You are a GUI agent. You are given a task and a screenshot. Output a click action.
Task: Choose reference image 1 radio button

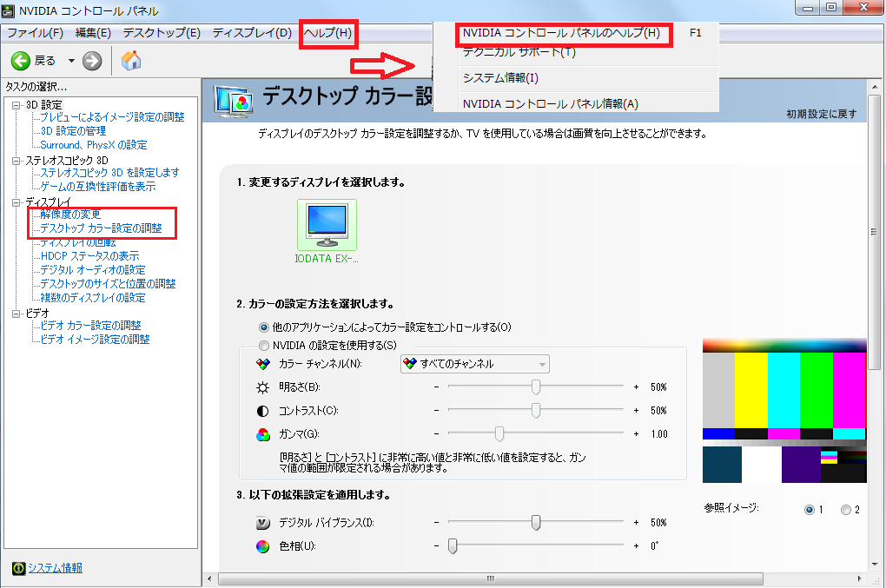(810, 510)
